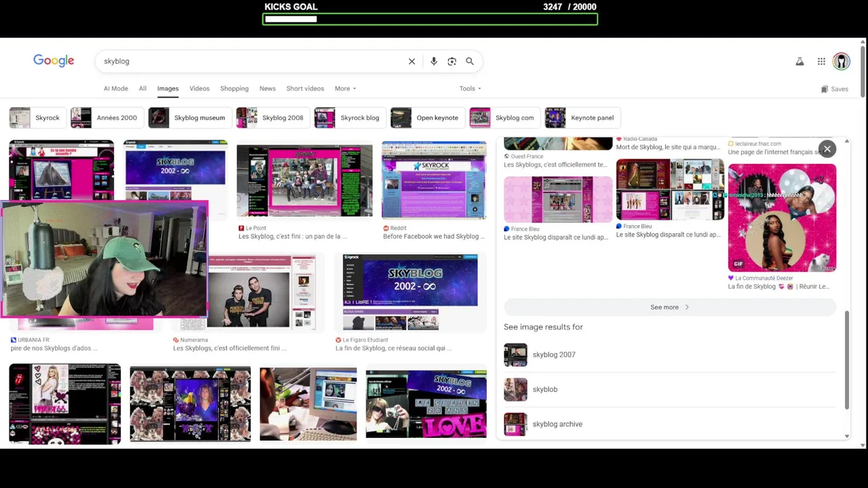
Task: Open Saves bookmark link
Action: click(834, 89)
